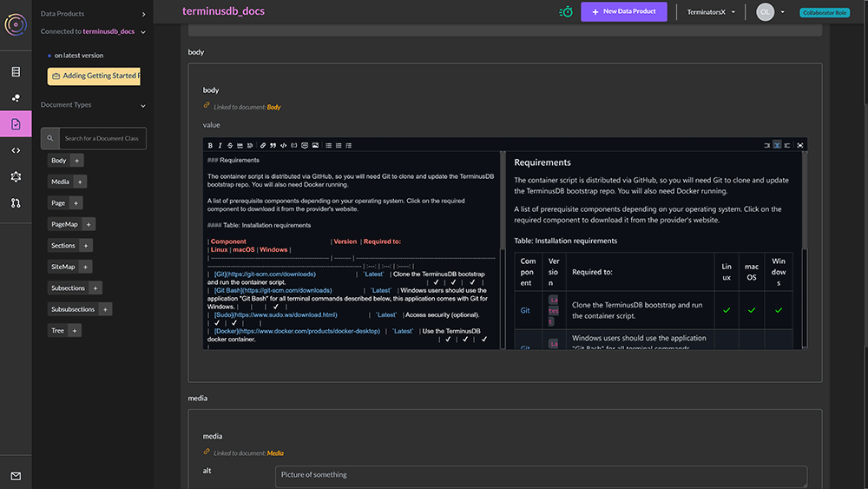Switch the editor to live split mode
Viewport: 868px width, 489px height.
point(777,145)
